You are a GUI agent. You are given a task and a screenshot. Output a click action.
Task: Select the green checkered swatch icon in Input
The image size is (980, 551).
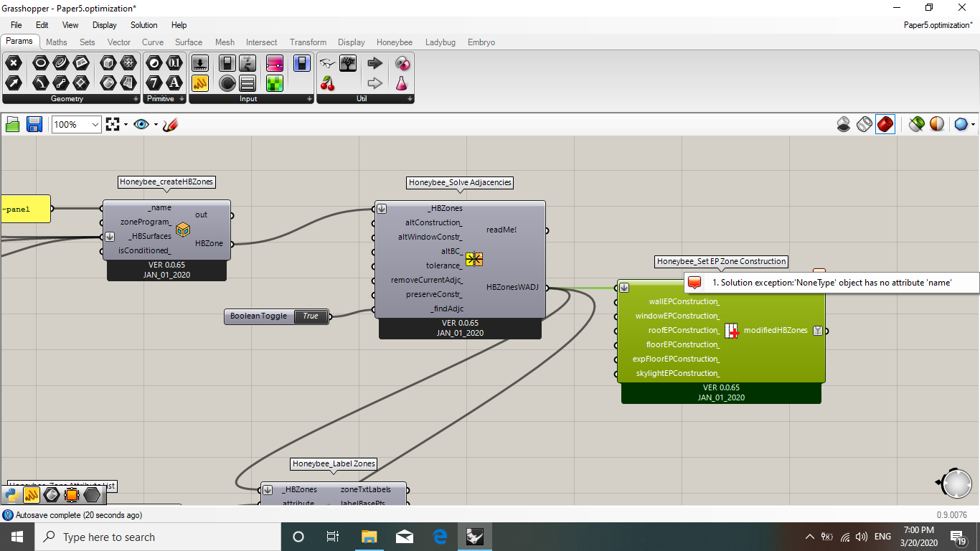coord(275,83)
